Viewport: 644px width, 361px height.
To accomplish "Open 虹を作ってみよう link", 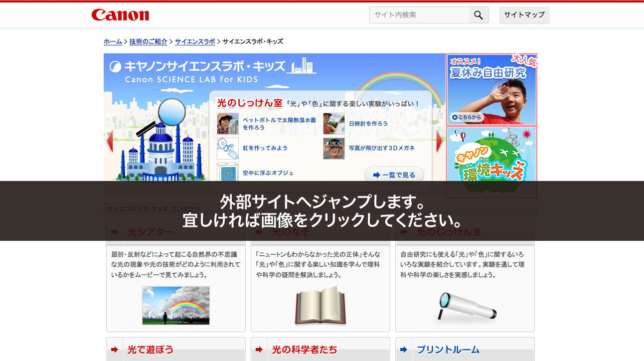I will (265, 148).
